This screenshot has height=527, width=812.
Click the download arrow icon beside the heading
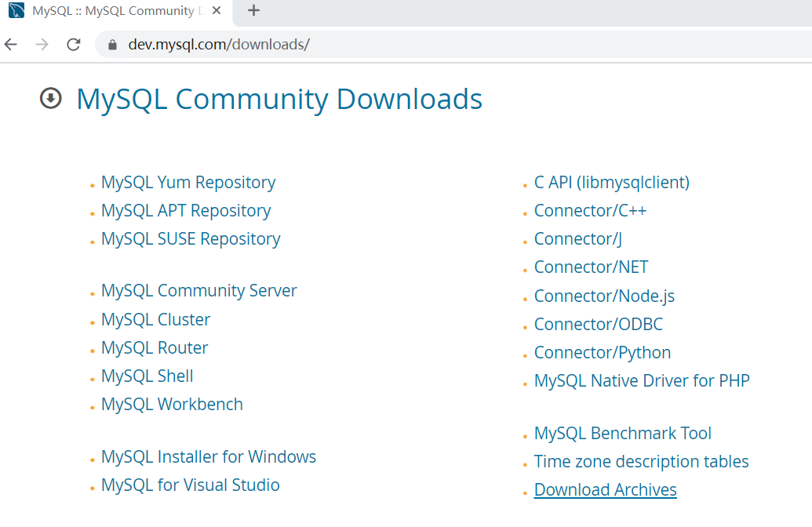pos(50,99)
